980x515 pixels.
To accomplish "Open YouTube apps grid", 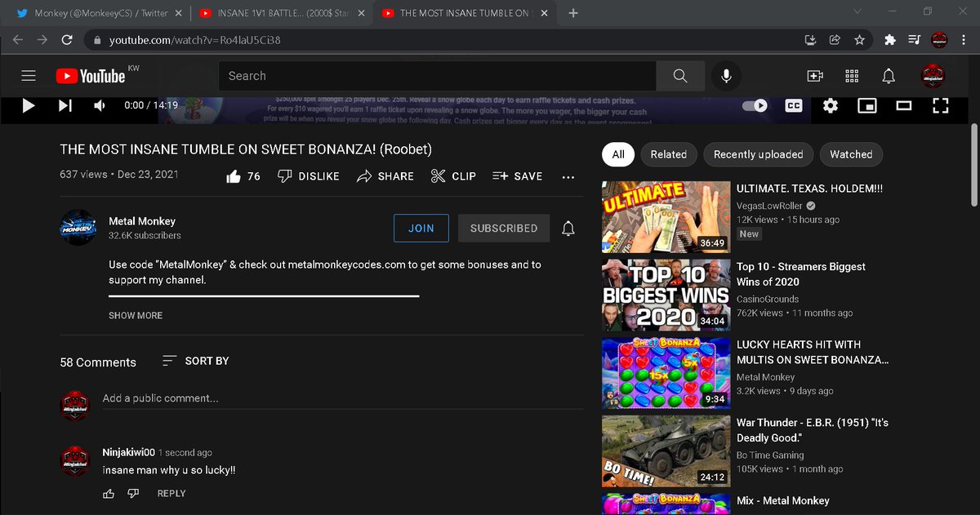I will coord(852,76).
